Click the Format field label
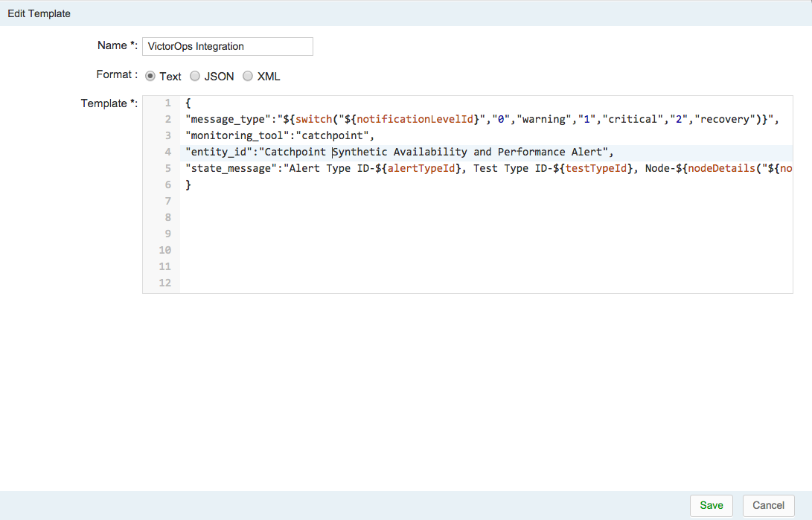 click(x=117, y=74)
